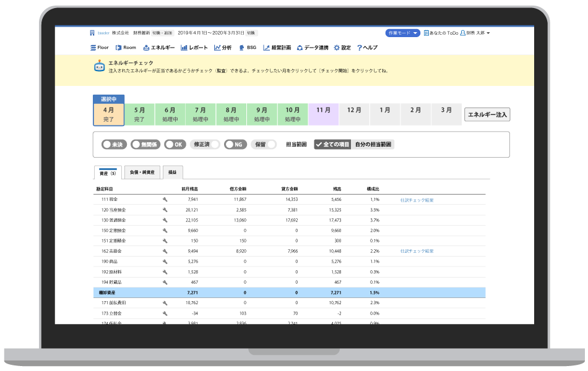Select the 6月 処理中 month
The width and height of the screenshot is (588, 371).
click(x=170, y=114)
